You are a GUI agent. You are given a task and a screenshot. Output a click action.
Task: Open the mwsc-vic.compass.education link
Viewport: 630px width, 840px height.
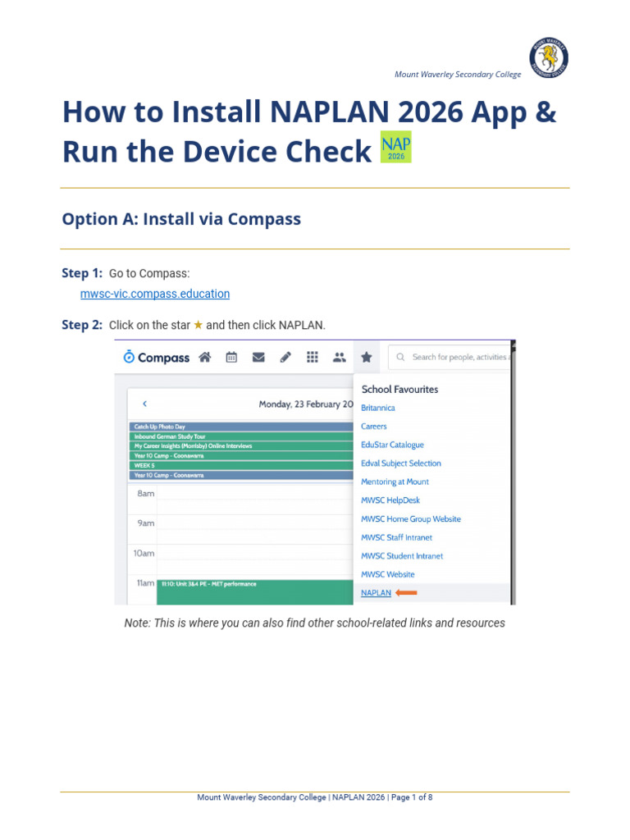coord(155,294)
